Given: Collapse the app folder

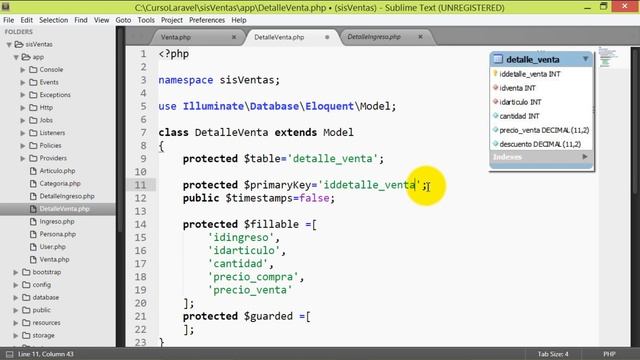Looking at the screenshot, I should [16, 57].
